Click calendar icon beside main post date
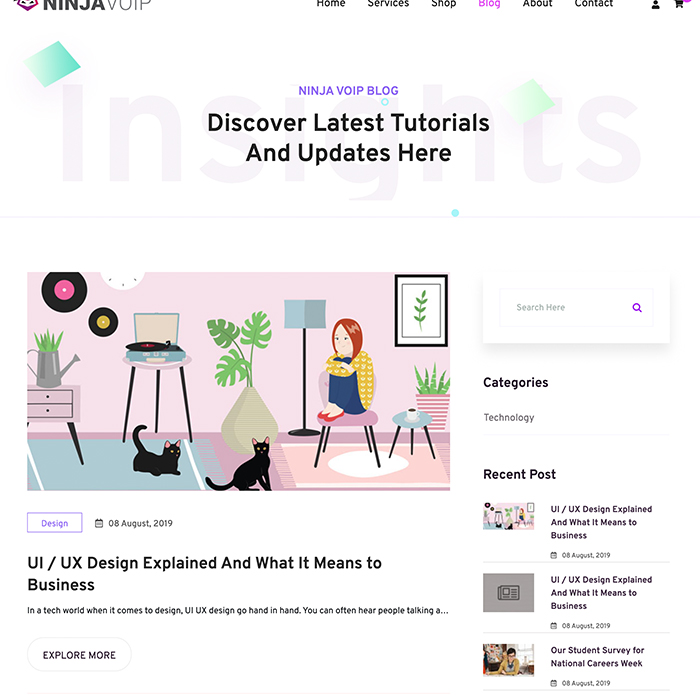Image resolution: width=700 pixels, height=700 pixels. click(x=99, y=523)
